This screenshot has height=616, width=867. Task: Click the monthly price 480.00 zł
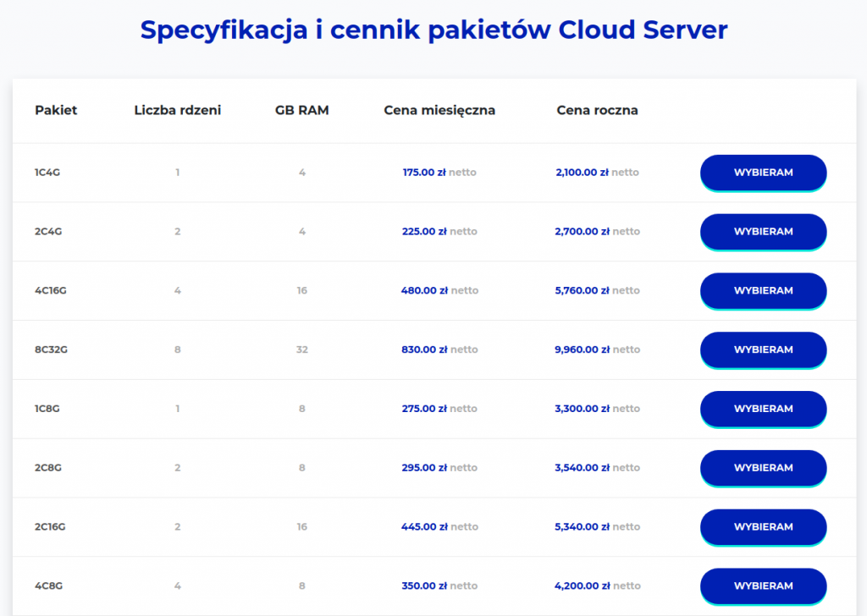click(425, 290)
